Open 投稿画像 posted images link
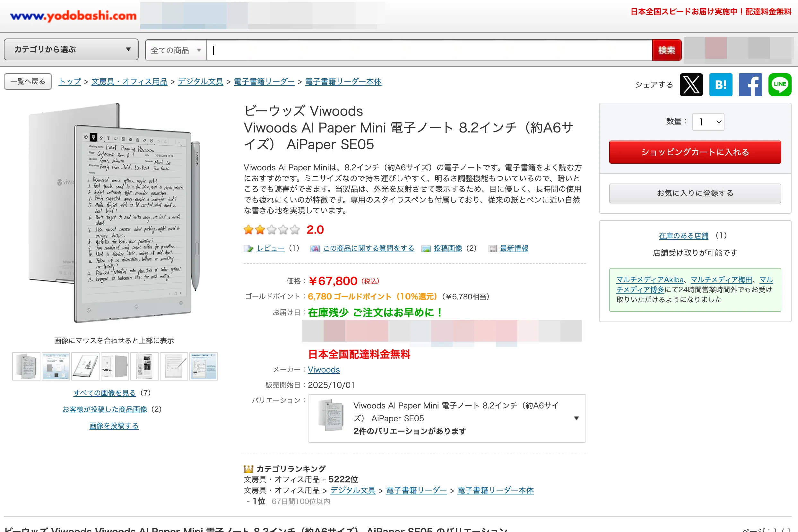 tap(448, 248)
